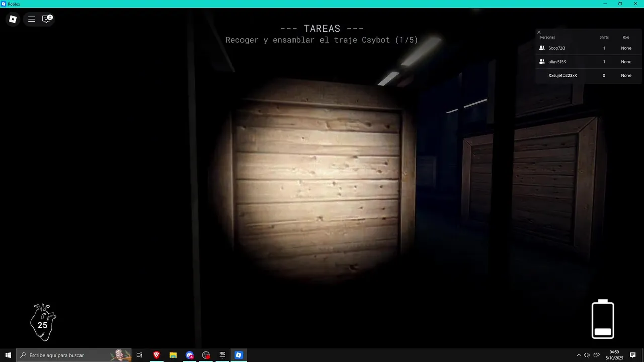The image size is (644, 362).
Task: Select player alias5159 in the list
Action: pos(557,62)
